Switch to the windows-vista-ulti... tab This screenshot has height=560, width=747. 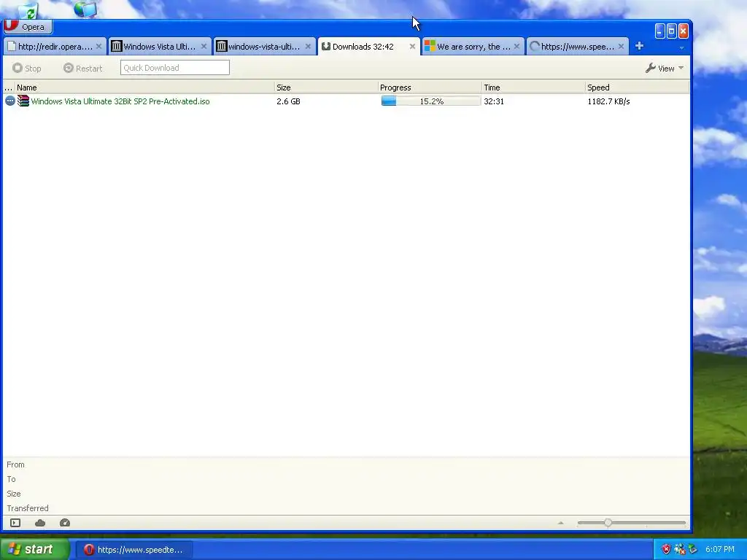coord(264,47)
